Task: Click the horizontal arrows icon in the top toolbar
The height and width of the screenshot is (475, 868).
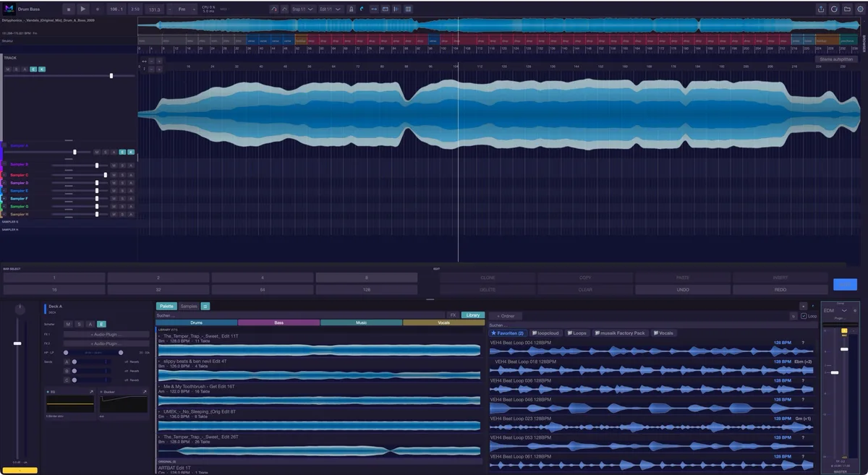Action: (374, 9)
